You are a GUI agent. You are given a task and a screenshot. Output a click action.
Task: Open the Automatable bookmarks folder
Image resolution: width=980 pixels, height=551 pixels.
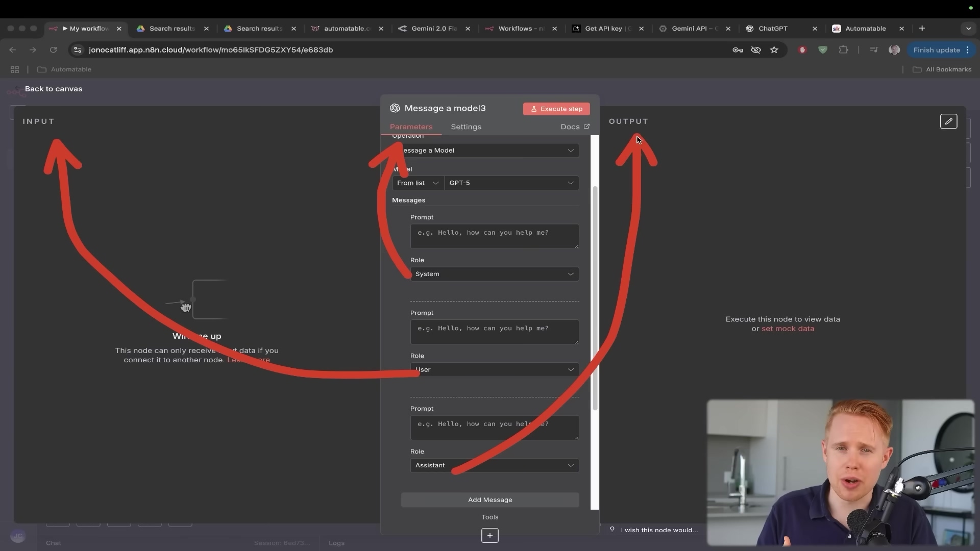pyautogui.click(x=64, y=69)
